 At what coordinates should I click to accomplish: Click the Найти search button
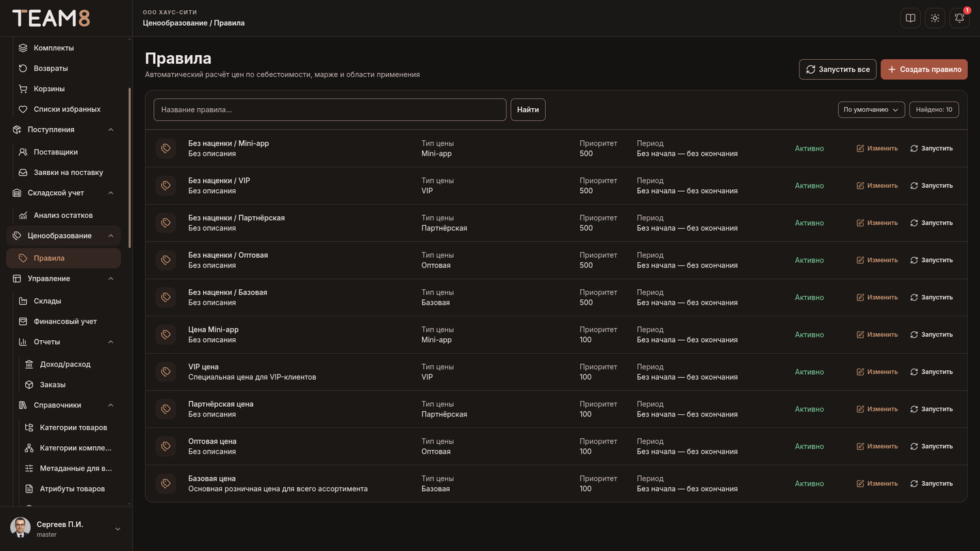click(x=528, y=110)
